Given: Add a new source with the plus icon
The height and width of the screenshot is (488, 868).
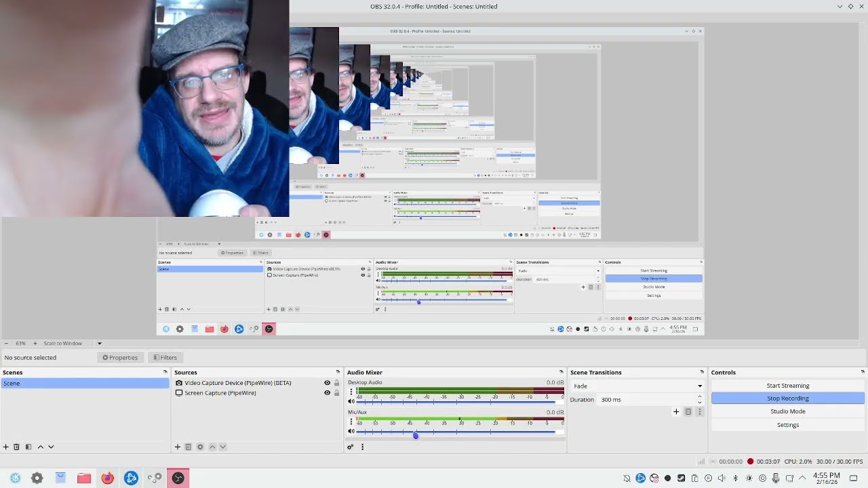Looking at the screenshot, I should [178, 447].
